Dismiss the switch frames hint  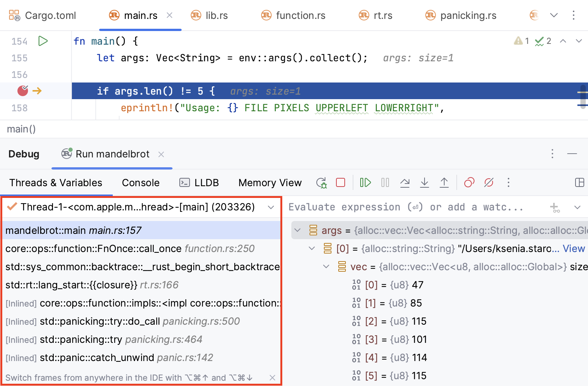pos(272,378)
